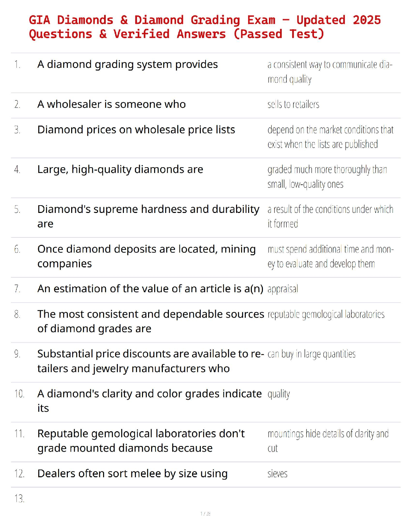Image resolution: width=411 pixels, height=532 pixels.
Task: Click the answer "reputable gemological laboratories"
Action: 326,314
